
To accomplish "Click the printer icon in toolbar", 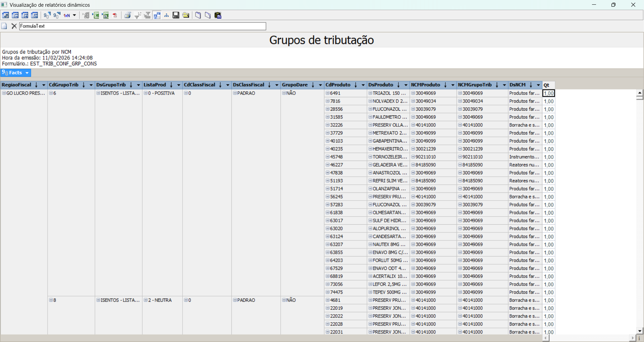I will point(127,15).
